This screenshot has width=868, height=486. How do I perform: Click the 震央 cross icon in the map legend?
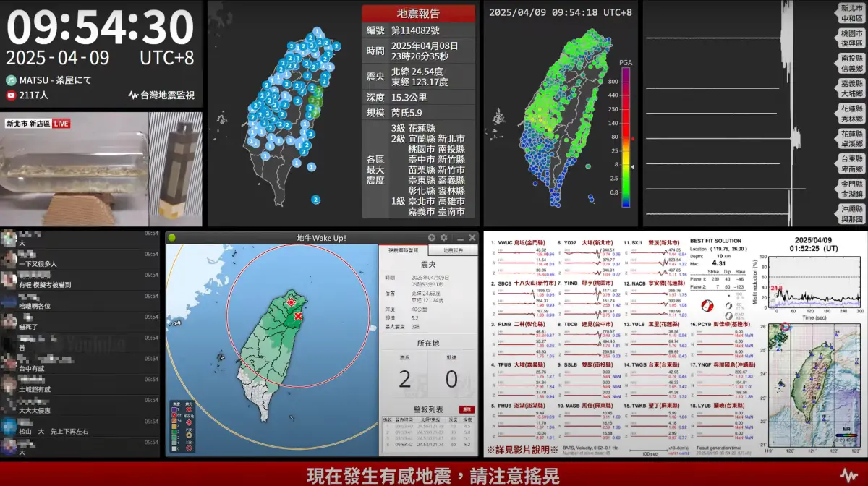(188, 409)
